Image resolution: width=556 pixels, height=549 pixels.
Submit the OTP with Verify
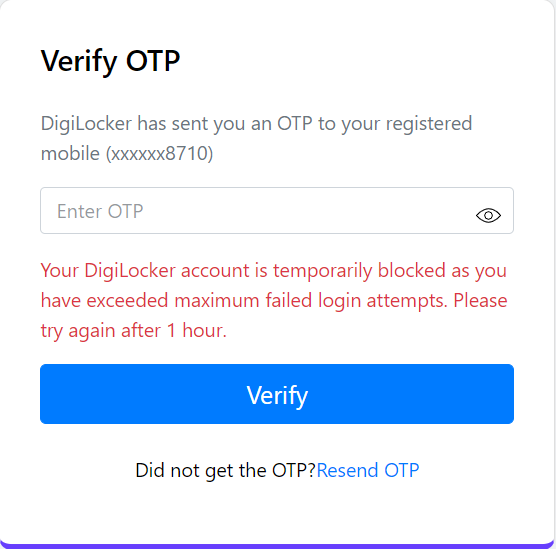coord(277,394)
